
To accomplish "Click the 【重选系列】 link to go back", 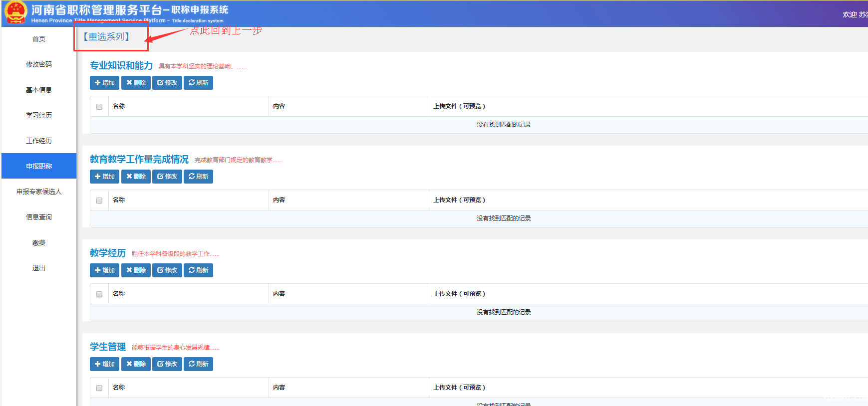I will coord(107,37).
